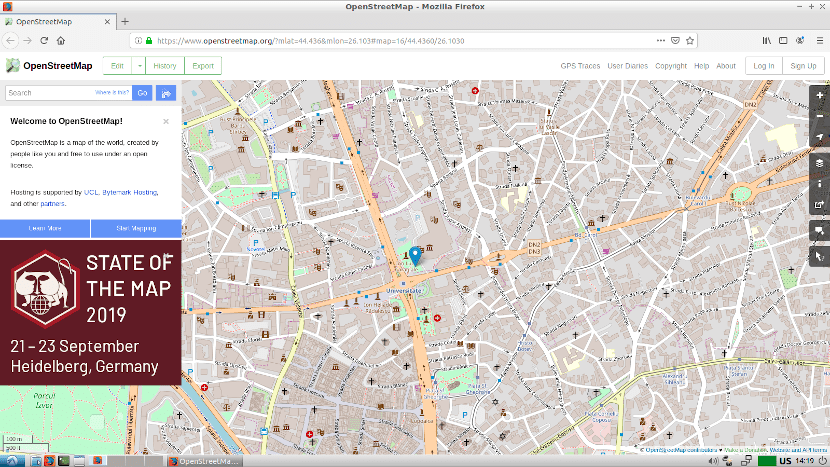
Task: Open State of the Map 2019 banner
Action: (x=91, y=312)
